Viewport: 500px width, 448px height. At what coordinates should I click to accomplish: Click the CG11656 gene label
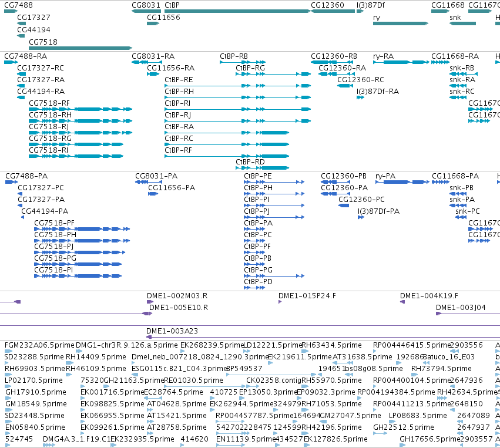(163, 18)
